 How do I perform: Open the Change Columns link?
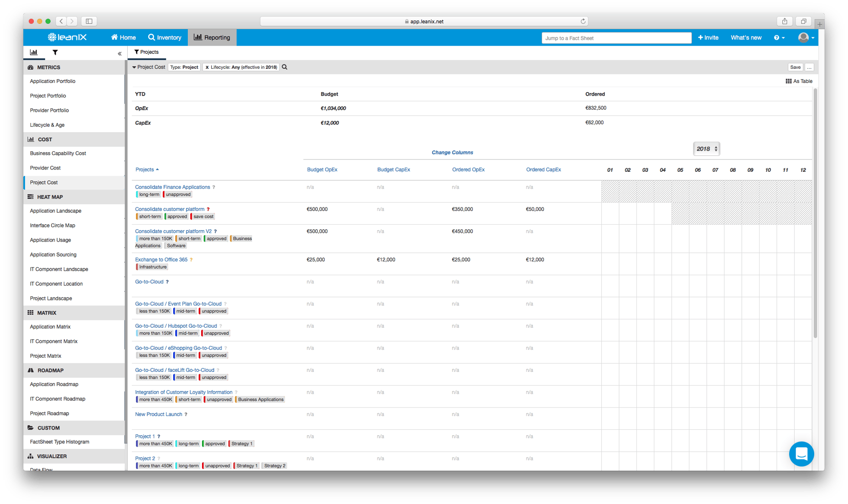click(452, 152)
